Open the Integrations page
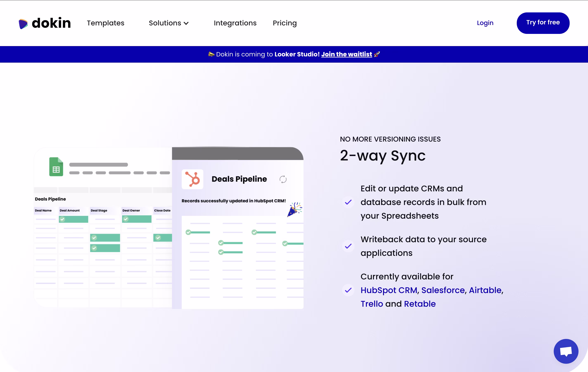588x372 pixels. [235, 23]
